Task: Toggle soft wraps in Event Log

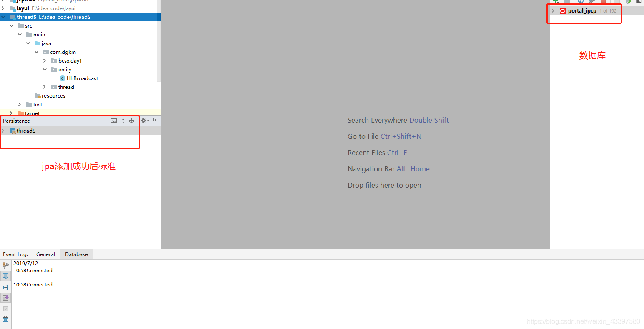Action: [x=5, y=287]
